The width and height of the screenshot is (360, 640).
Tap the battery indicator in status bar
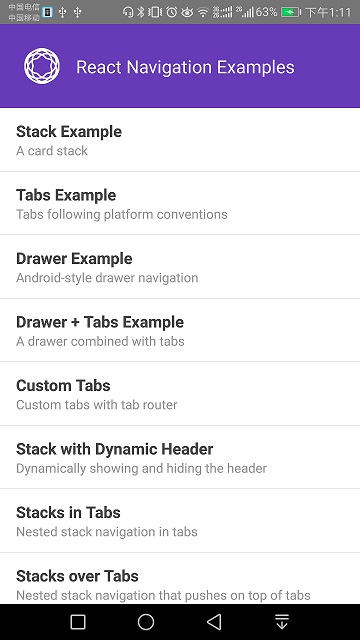click(291, 12)
